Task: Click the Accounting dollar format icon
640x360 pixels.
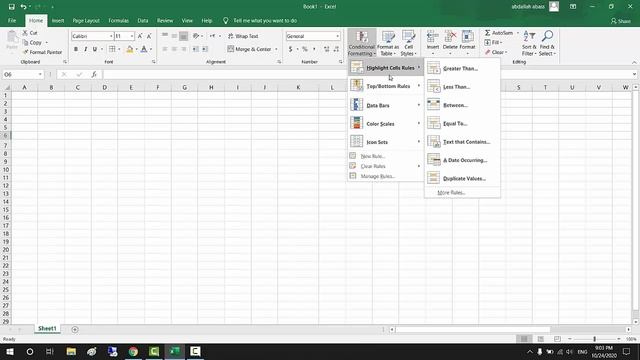Action: click(290, 49)
